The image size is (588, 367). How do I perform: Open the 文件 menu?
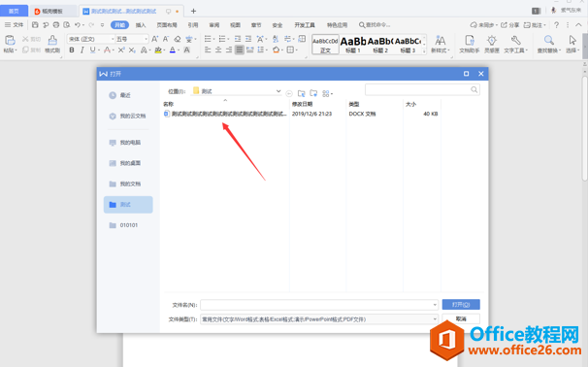(x=14, y=25)
